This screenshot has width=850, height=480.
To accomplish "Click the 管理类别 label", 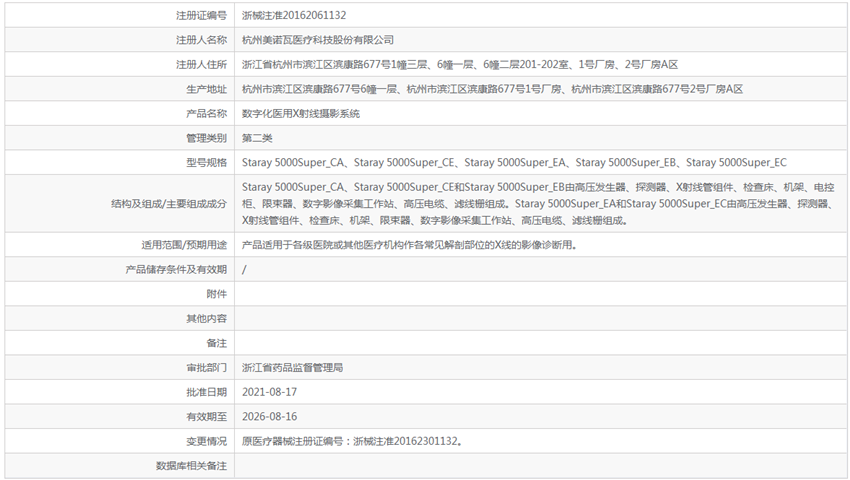I will [x=207, y=138].
